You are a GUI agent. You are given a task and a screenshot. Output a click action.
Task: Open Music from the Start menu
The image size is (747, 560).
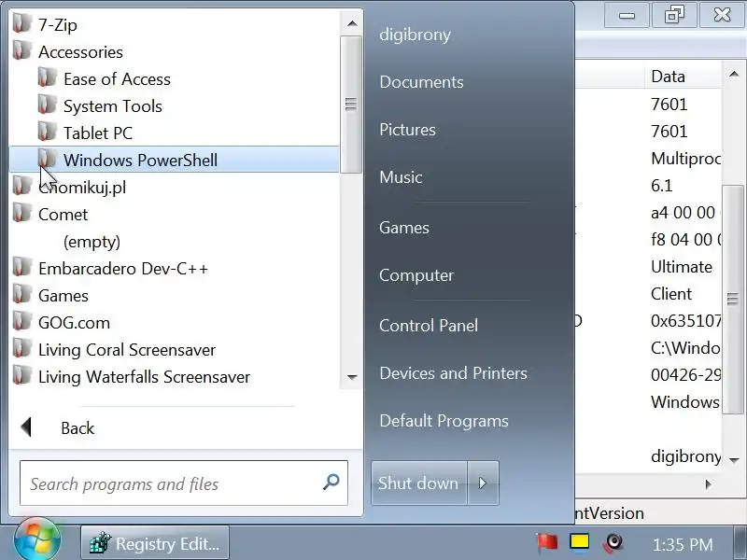point(401,177)
